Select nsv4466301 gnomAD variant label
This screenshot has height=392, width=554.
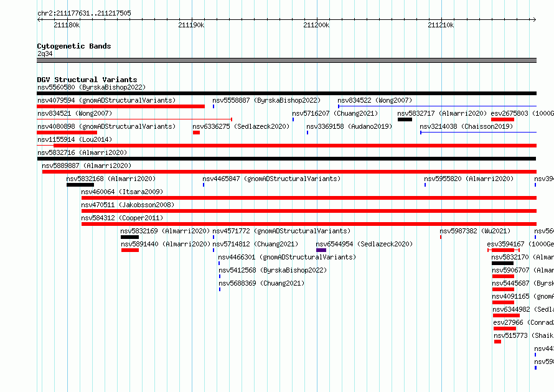tap(287, 257)
